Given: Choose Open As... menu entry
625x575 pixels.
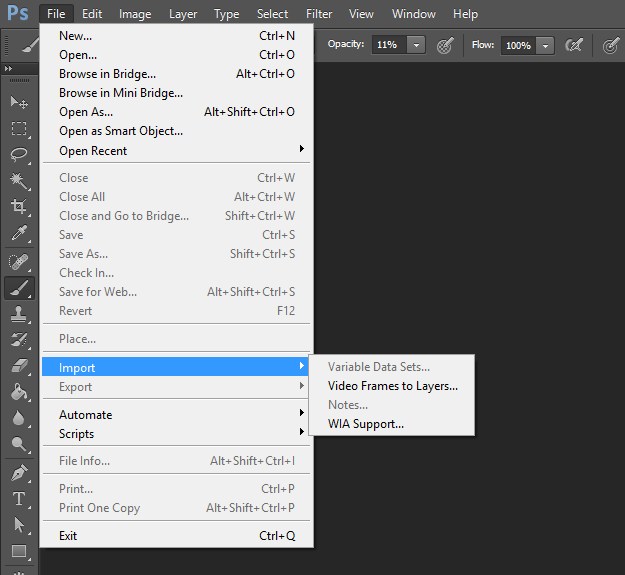Looking at the screenshot, I should pyautogui.click(x=176, y=112).
